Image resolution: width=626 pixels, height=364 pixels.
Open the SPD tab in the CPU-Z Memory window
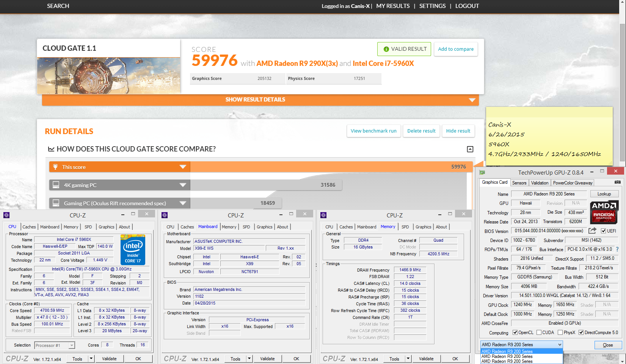pyautogui.click(x=405, y=227)
